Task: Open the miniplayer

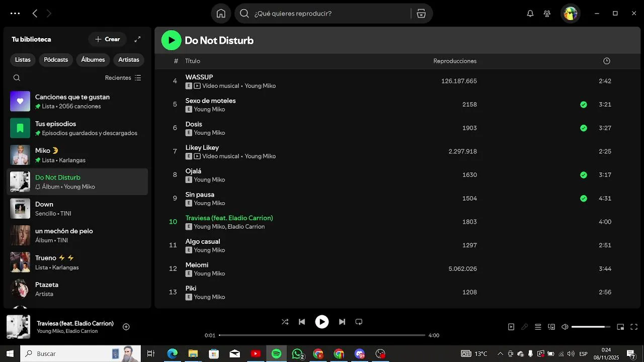Action: pos(620,327)
